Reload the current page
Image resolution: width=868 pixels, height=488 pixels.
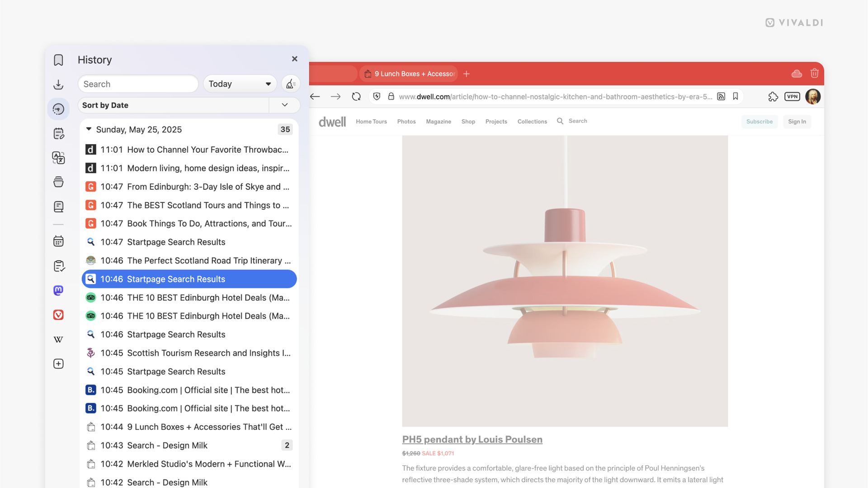[x=356, y=96]
